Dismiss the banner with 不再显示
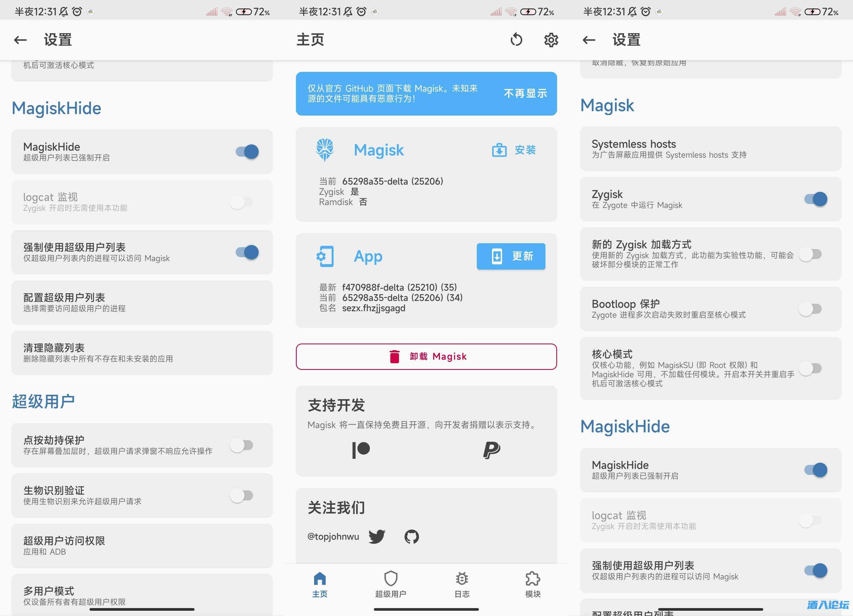This screenshot has width=853, height=616. click(x=525, y=93)
